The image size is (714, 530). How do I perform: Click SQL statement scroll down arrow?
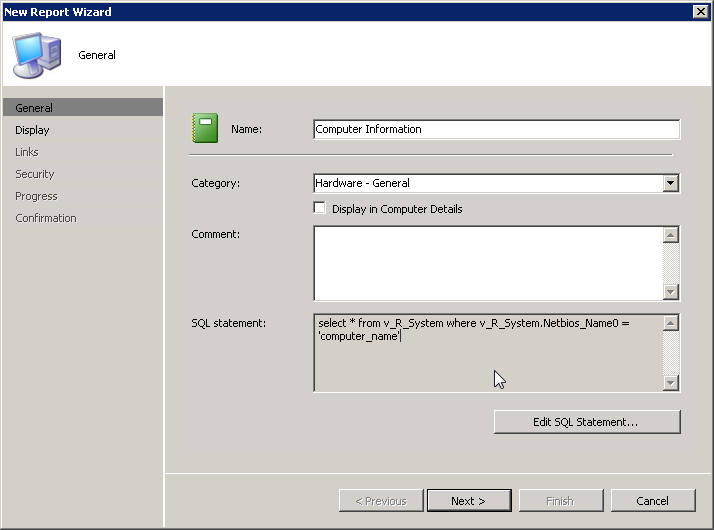671,382
